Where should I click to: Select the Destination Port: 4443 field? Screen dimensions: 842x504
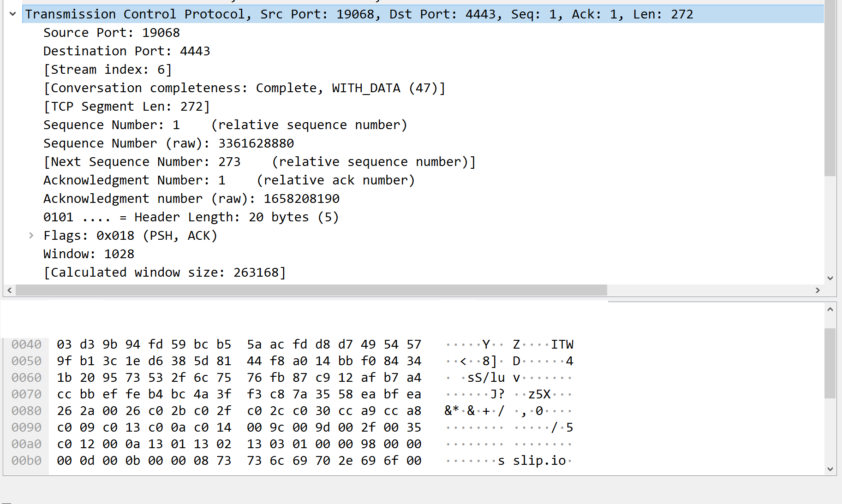coord(126,51)
